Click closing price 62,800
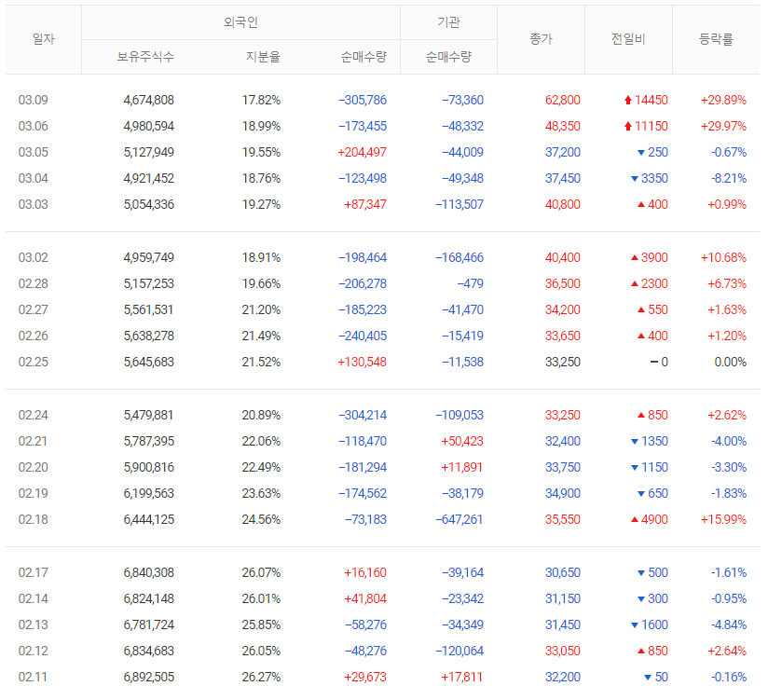This screenshot has height=700, width=768. (x=563, y=101)
